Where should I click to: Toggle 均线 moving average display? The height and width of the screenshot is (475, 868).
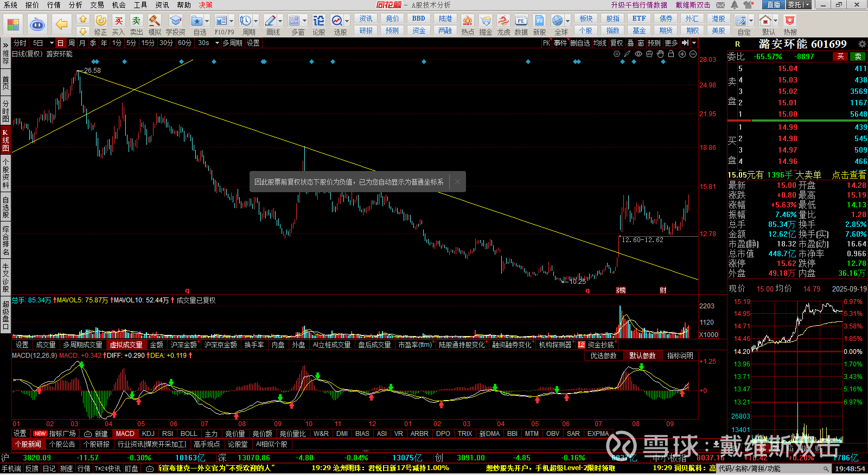click(599, 43)
